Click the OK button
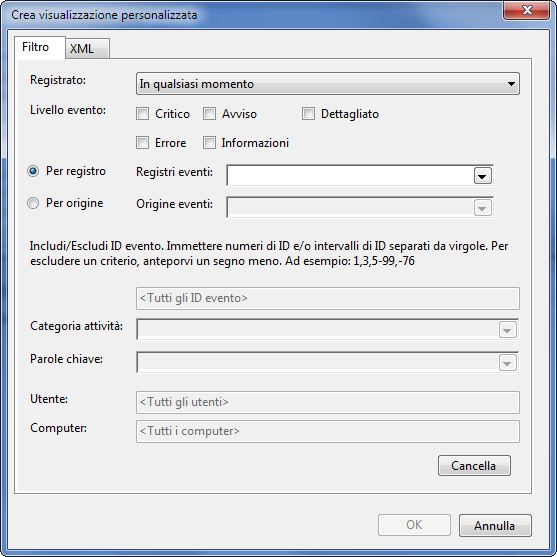557x557 pixels. point(414,525)
